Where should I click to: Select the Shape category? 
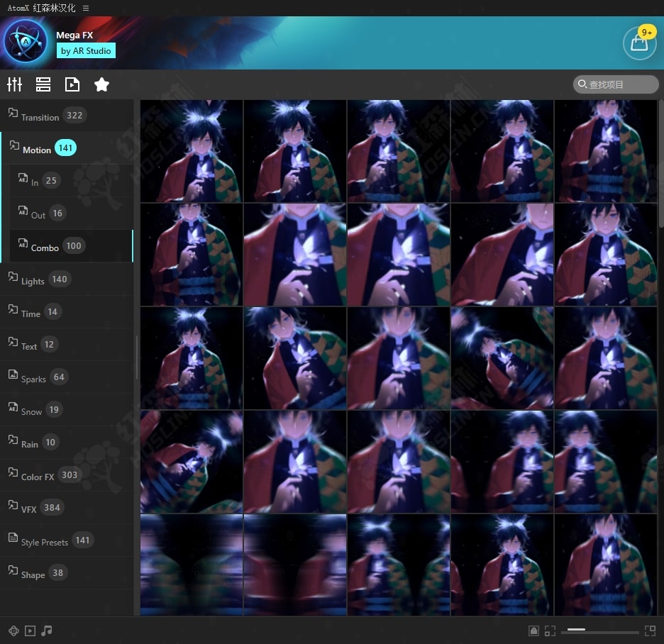tap(67, 573)
